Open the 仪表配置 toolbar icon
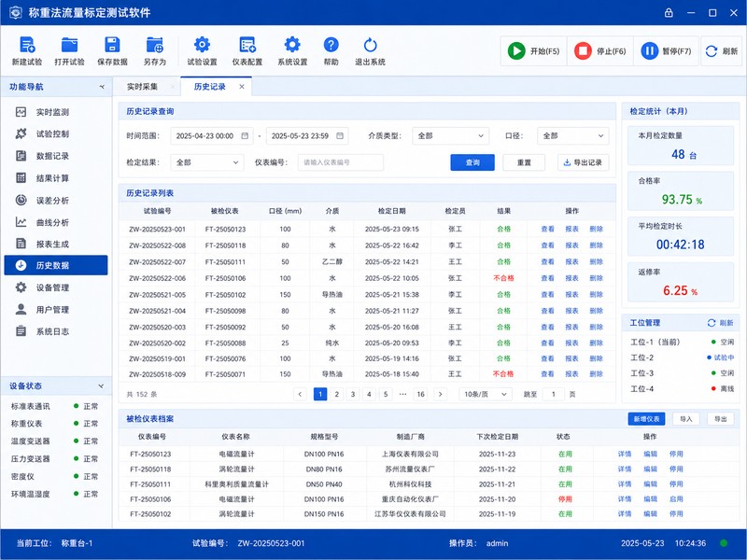 (x=247, y=45)
